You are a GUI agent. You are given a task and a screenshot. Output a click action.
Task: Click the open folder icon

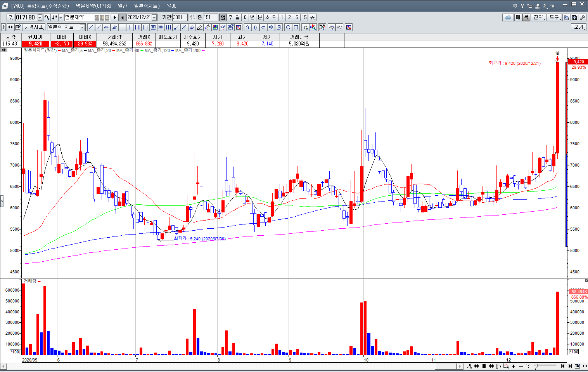point(567,17)
